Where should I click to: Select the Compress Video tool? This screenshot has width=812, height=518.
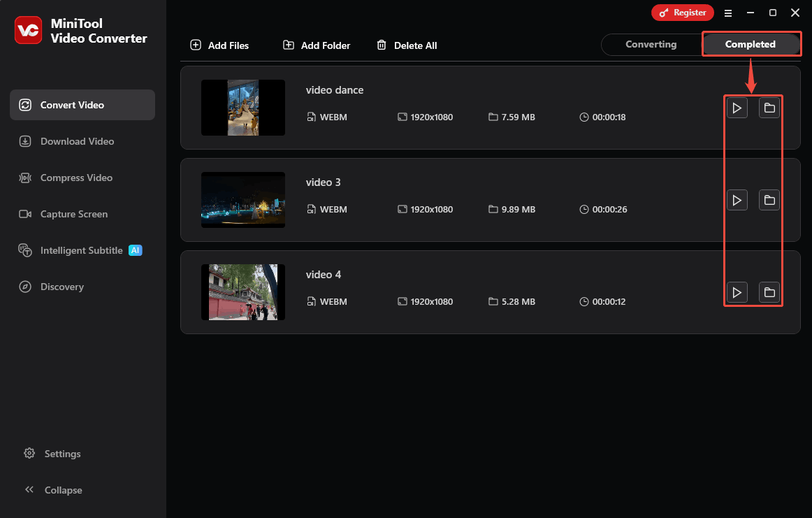(26, 178)
